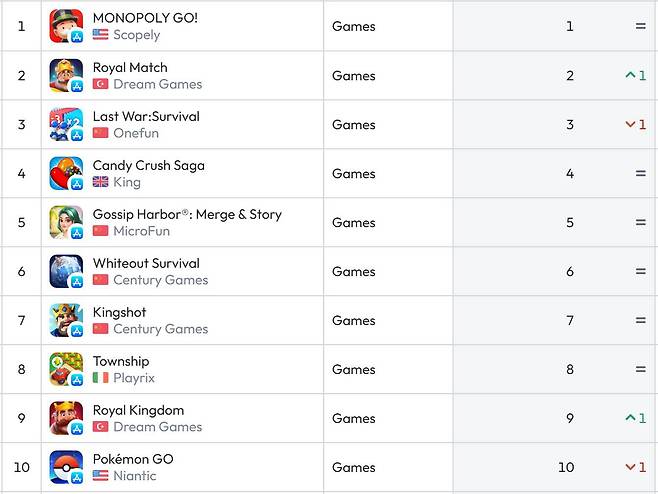The width and height of the screenshot is (658, 494).
Task: Open the Royal Match app icon
Action: (x=66, y=75)
